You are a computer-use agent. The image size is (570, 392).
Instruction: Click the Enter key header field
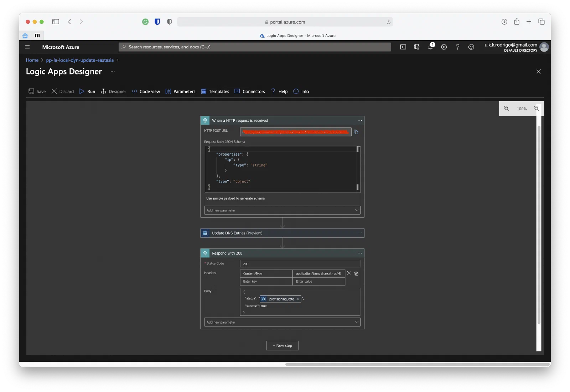click(x=266, y=281)
